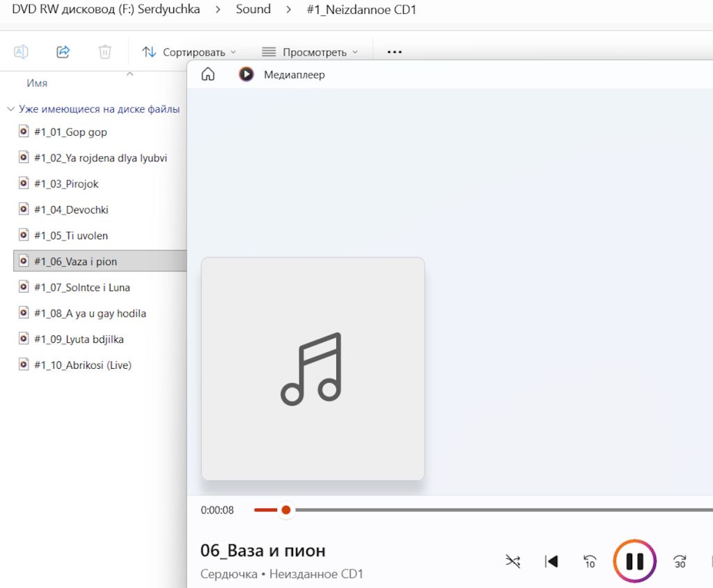Select file #1_10_Abrikosi (Live)
Image resolution: width=713 pixels, height=588 pixels.
83,365
